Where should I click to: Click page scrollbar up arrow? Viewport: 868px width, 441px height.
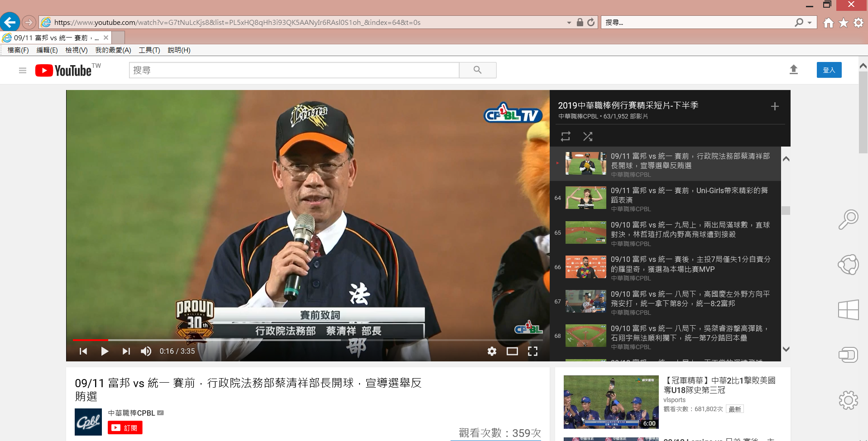[x=863, y=66]
